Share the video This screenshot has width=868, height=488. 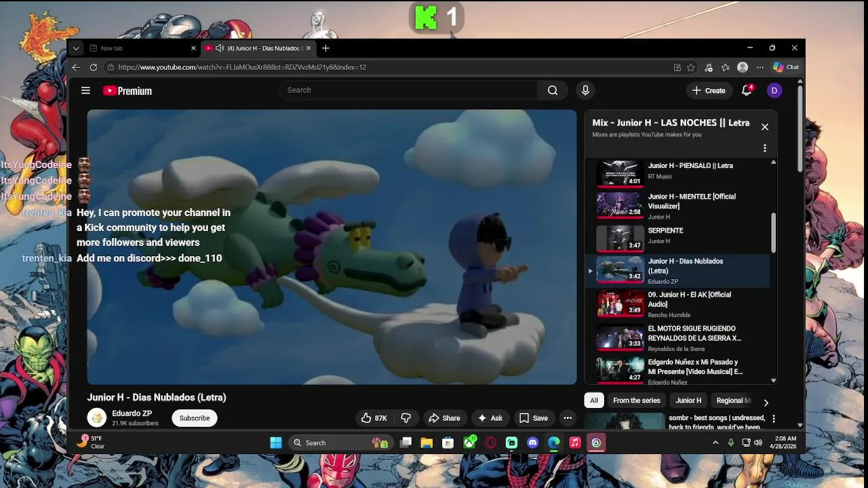(444, 418)
